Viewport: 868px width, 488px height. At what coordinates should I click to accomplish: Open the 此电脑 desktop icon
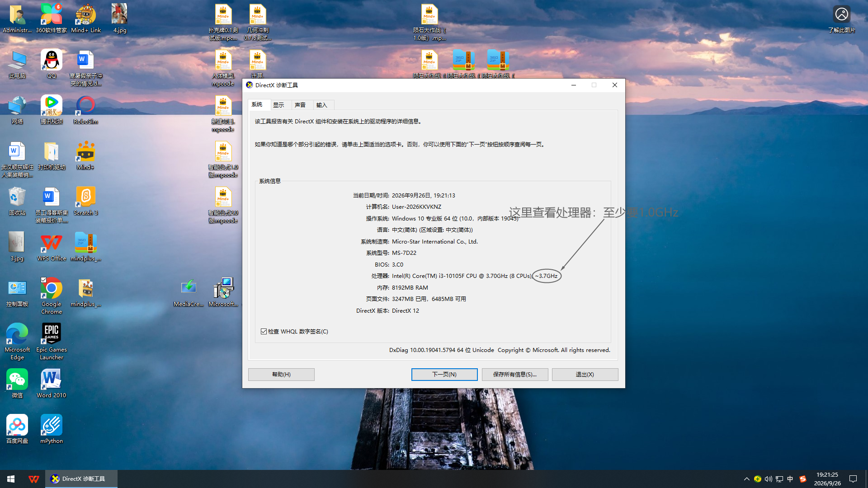click(17, 64)
